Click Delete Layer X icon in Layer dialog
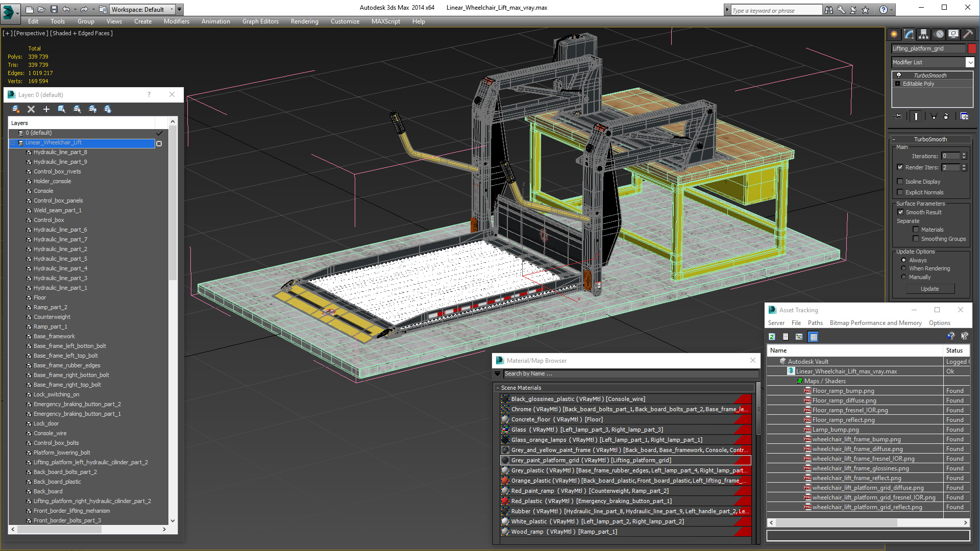Screen dimensions: 980x551 pyautogui.click(x=31, y=109)
